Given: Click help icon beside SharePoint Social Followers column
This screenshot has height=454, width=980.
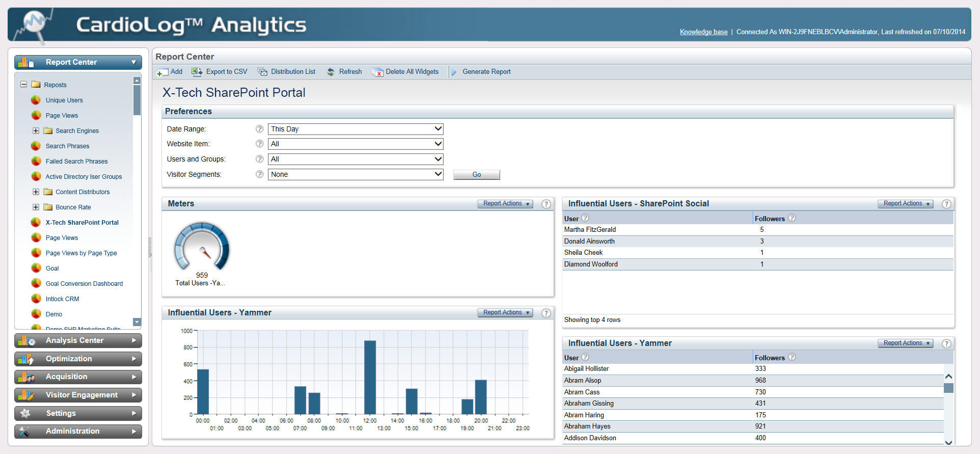Looking at the screenshot, I should (x=792, y=218).
